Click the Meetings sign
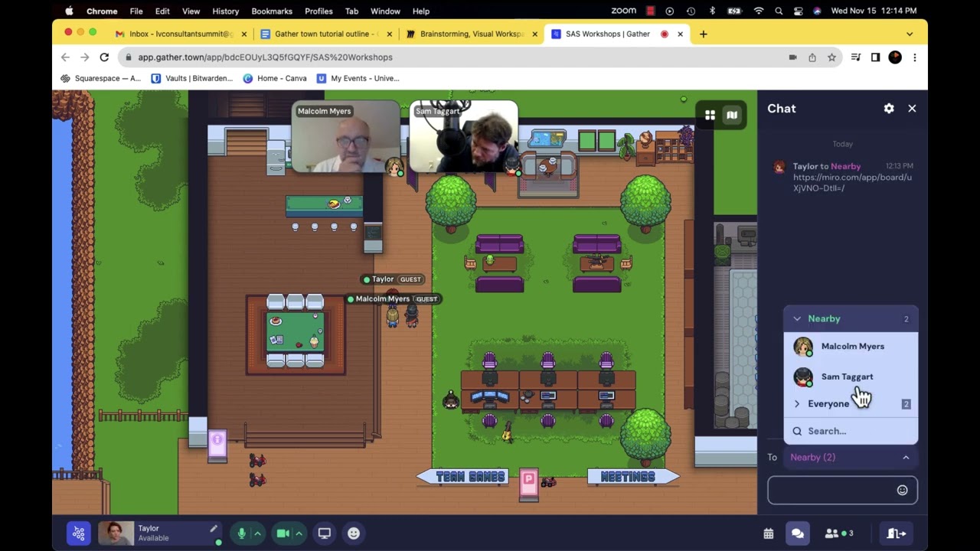 pyautogui.click(x=633, y=477)
